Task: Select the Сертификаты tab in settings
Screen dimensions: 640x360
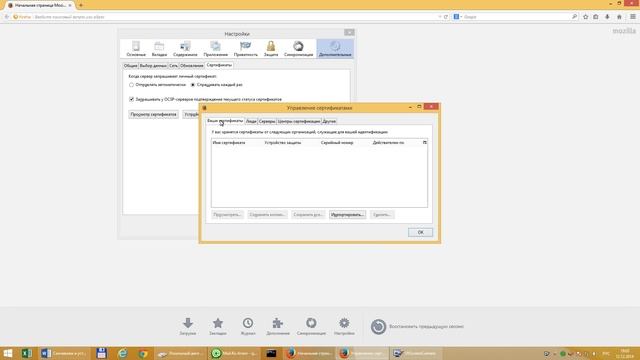Action: coord(219,65)
